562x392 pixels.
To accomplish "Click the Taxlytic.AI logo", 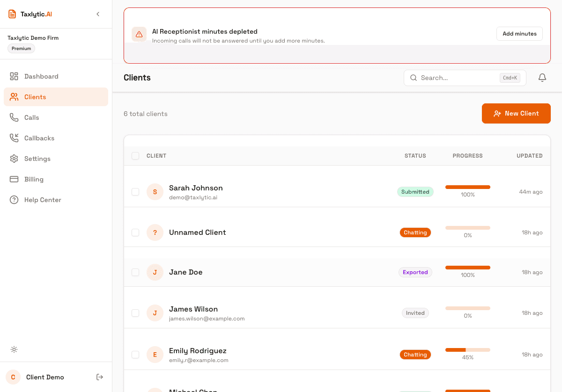I will point(30,14).
